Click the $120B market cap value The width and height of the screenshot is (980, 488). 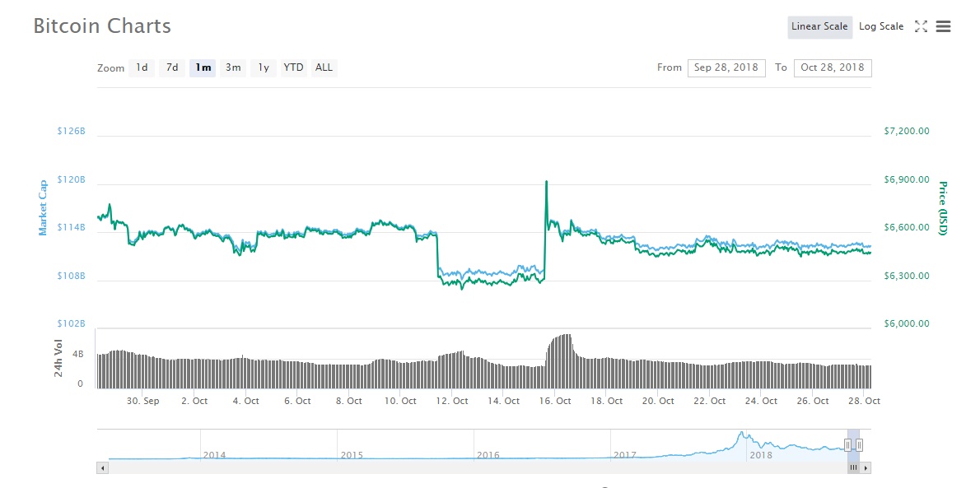tap(70, 180)
